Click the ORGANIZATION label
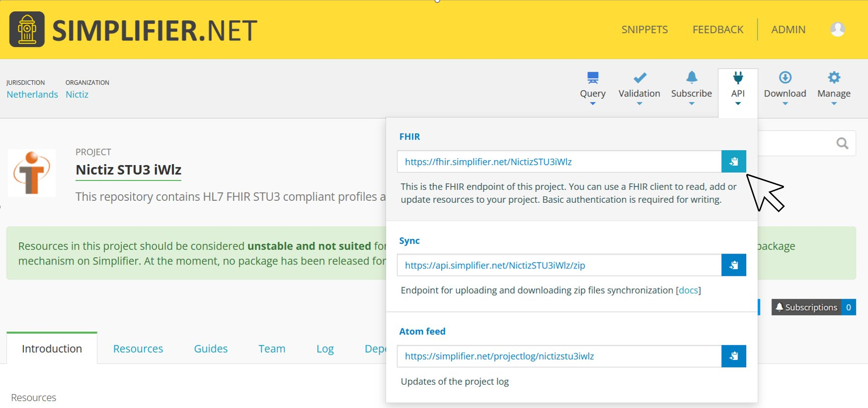Viewport: 868px width, 408px height. [x=87, y=83]
